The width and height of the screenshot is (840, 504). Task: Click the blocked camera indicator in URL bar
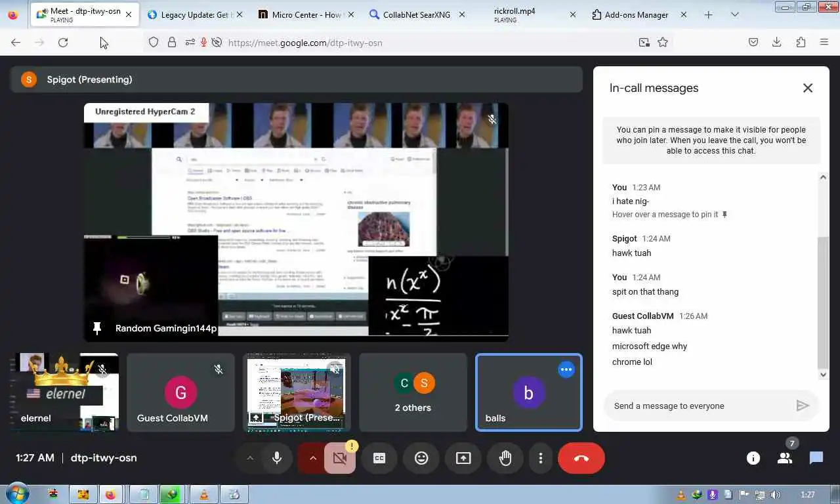coord(217,42)
